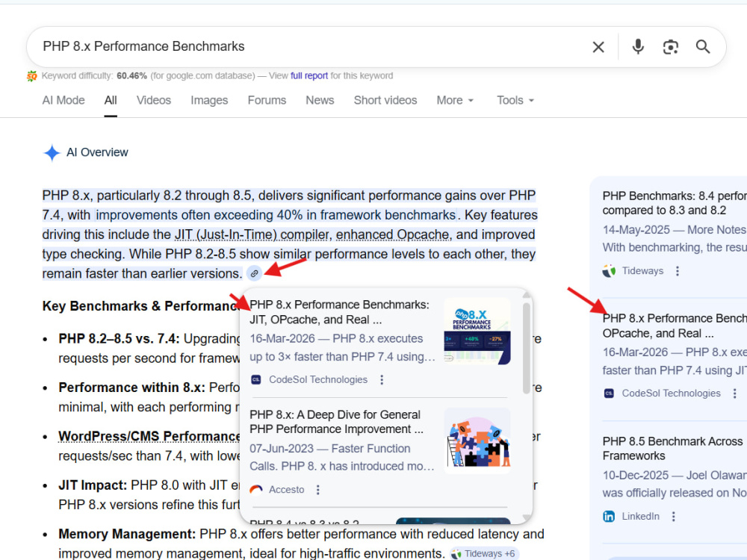Open search by image camera icon

670,46
